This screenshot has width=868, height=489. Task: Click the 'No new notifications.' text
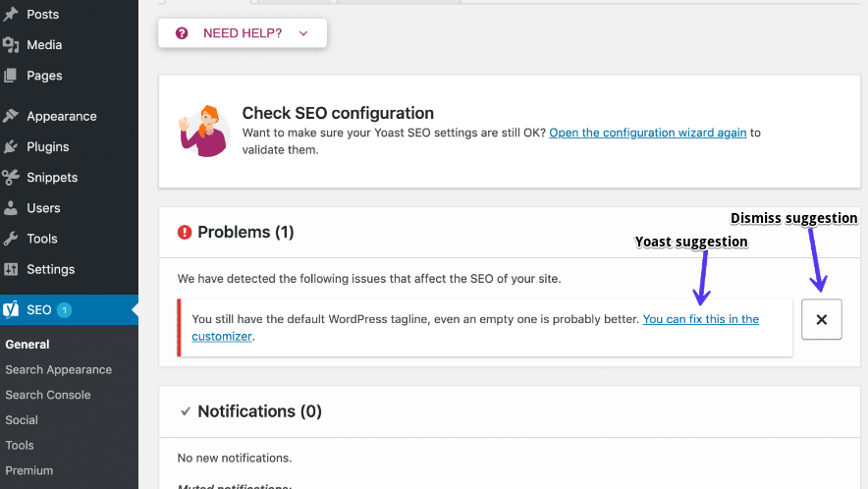pos(234,458)
